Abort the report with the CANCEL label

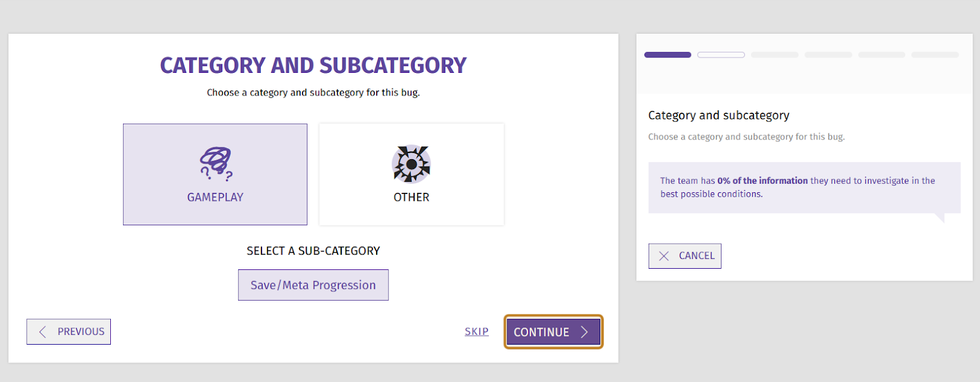(696, 256)
